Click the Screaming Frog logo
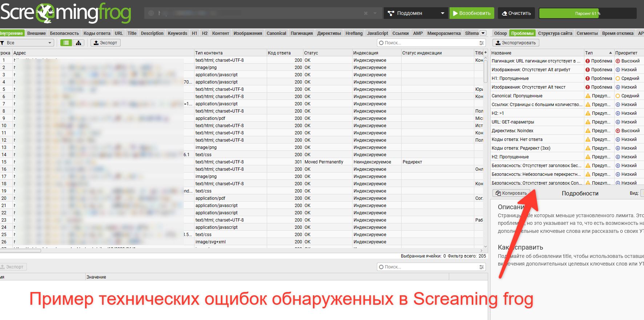 pyautogui.click(x=66, y=13)
